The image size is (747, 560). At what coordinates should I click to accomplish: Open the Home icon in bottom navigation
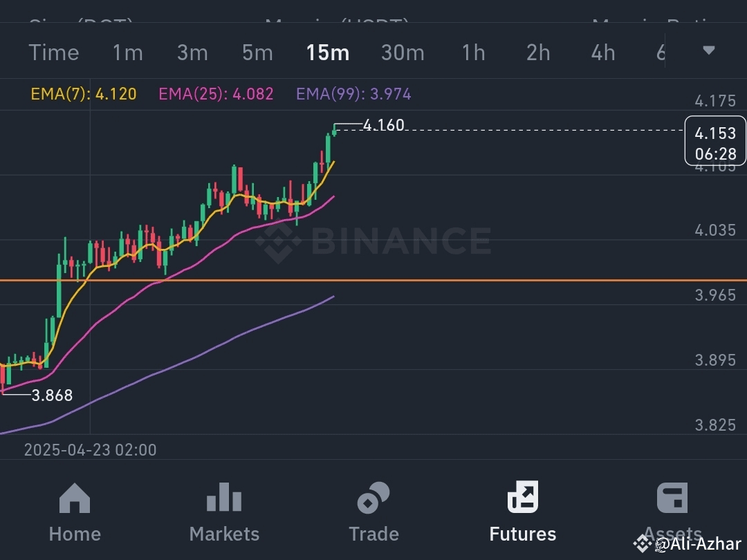(75, 498)
